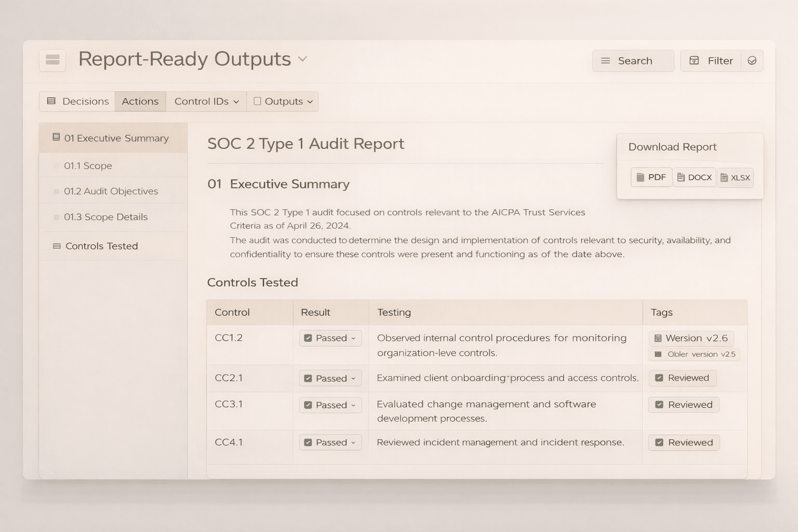
Task: Toggle the Passed checkbox for CC1.2
Action: [x=309, y=338]
